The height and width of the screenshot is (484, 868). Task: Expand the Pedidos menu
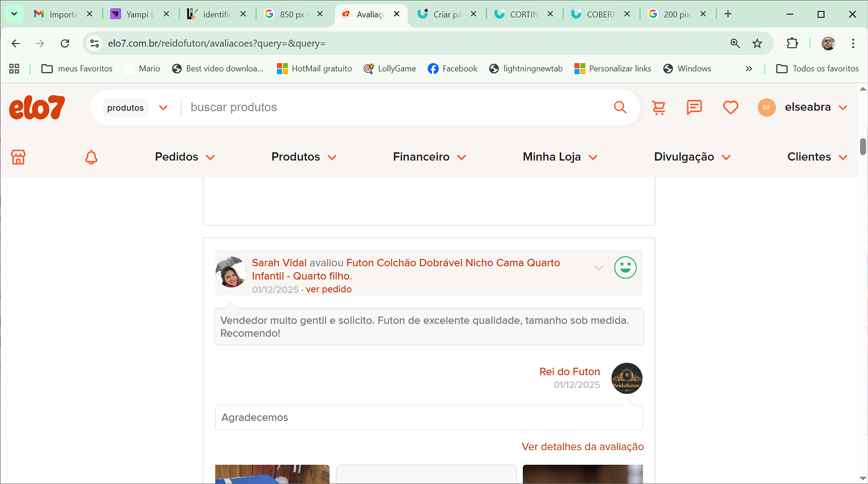tap(185, 157)
